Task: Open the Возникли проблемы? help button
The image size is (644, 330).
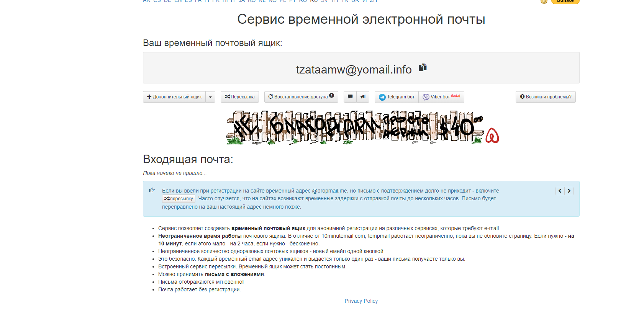Action: pyautogui.click(x=546, y=97)
